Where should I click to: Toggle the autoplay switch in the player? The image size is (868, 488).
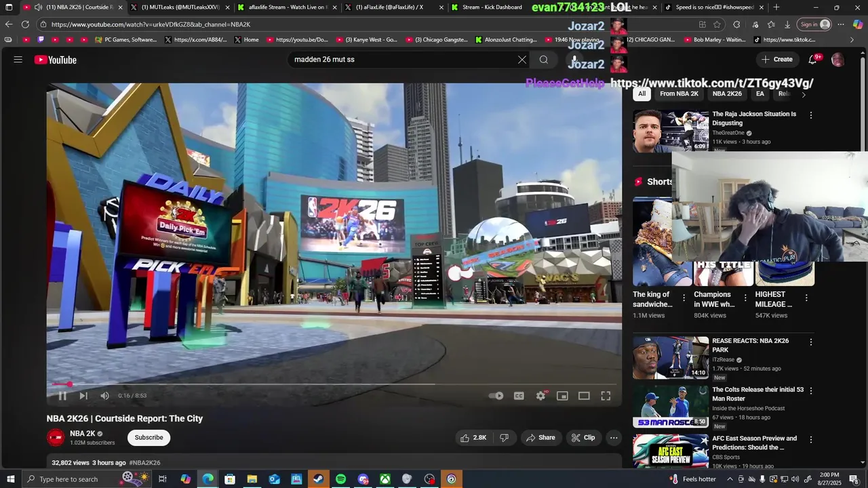click(x=496, y=396)
